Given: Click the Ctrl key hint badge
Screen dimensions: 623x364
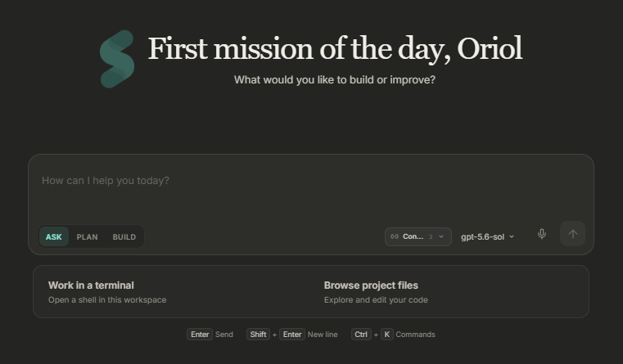Looking at the screenshot, I should point(361,335).
